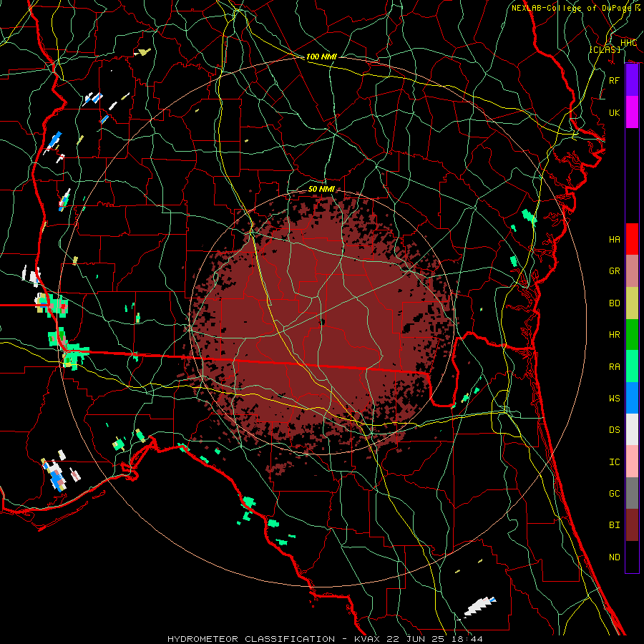
Task: Click the [CLAS] label
Action: coord(605,49)
